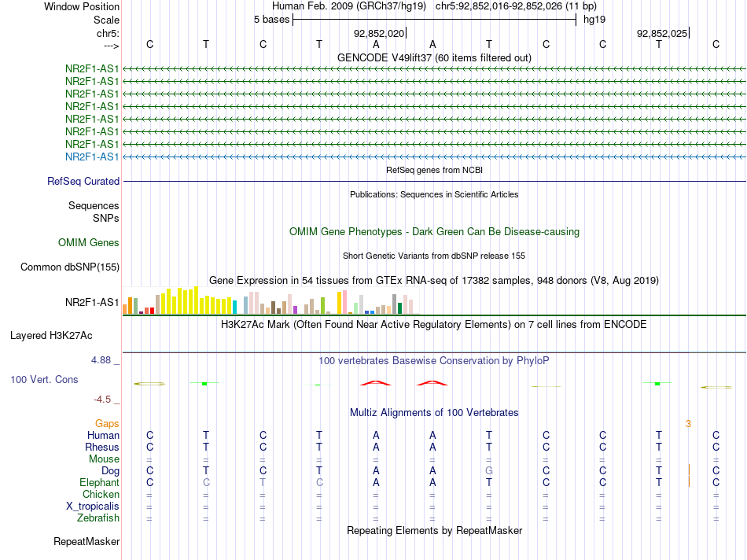Click the ruler base A under 92,852,020

[376, 44]
